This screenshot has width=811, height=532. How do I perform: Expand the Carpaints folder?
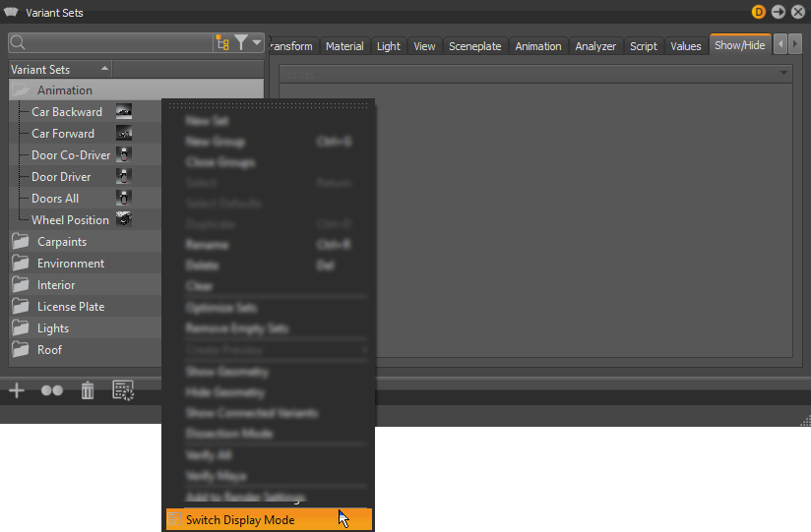(21, 242)
